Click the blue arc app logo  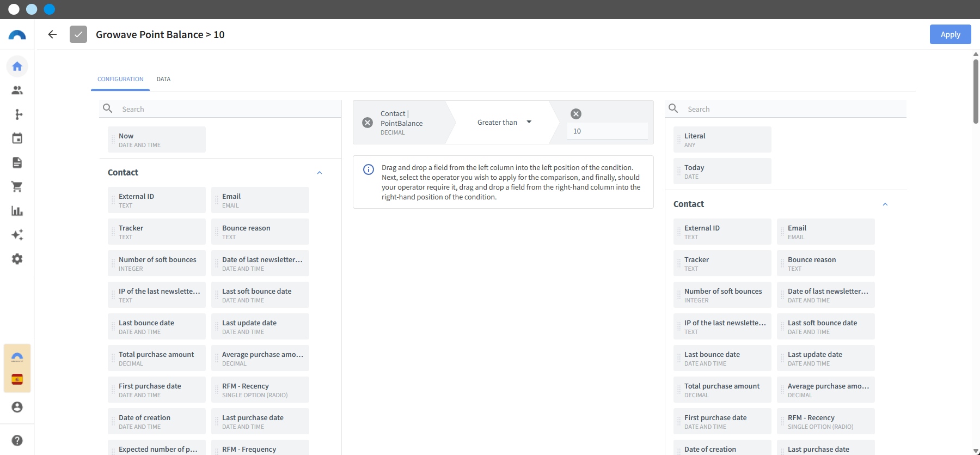coord(17,35)
